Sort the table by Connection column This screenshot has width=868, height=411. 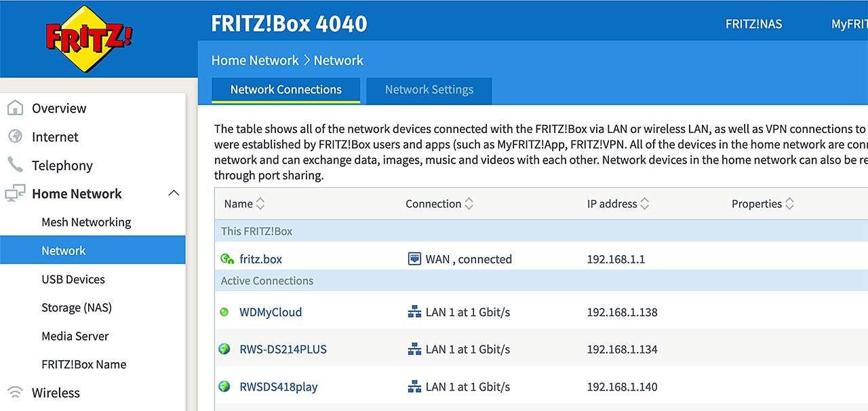pos(469,203)
